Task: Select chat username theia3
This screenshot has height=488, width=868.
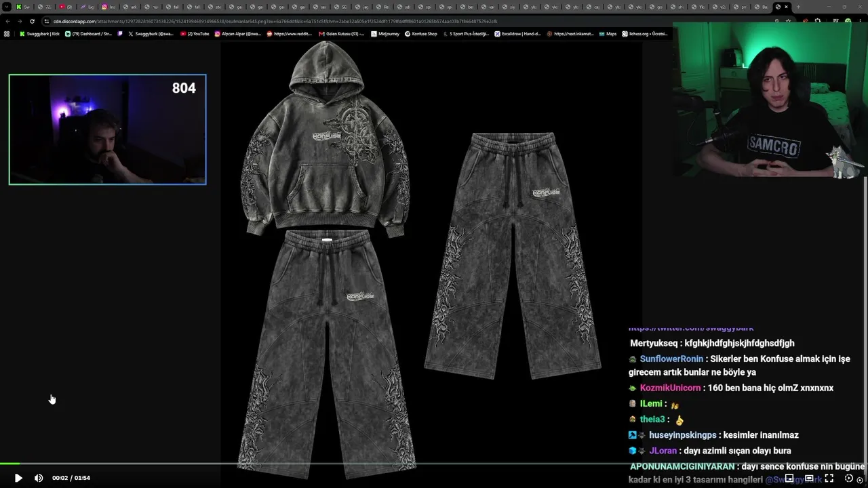Action: pyautogui.click(x=652, y=420)
